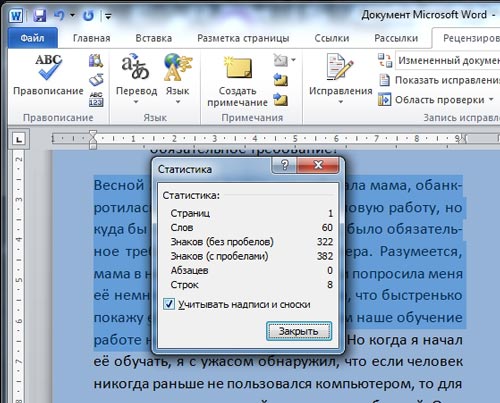Toggle Исправления track changes icon
Screen dimensions: 500x403
[340, 68]
